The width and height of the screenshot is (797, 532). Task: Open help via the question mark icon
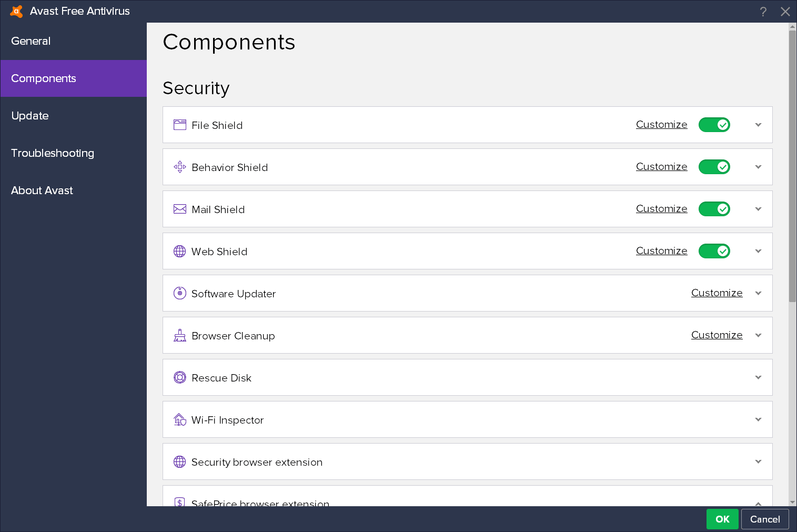[x=763, y=12]
